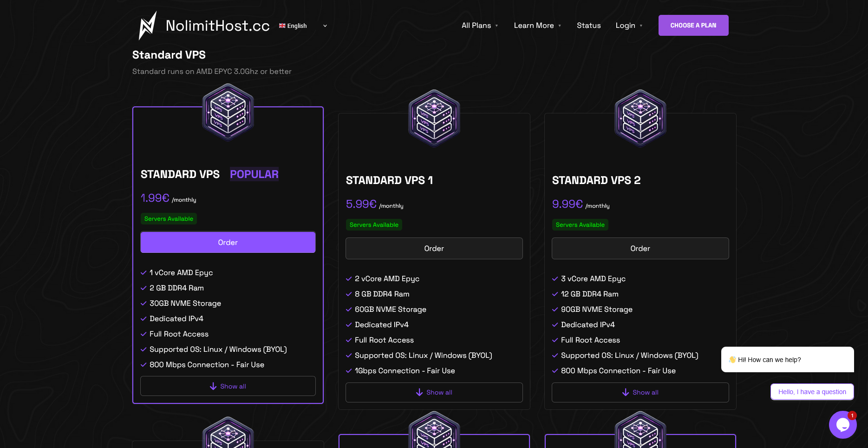This screenshot has width=868, height=448.
Task: Expand the All Plans menu
Action: click(480, 26)
